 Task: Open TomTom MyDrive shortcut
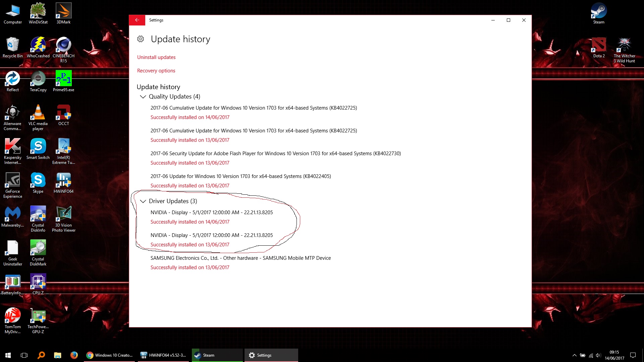click(x=13, y=321)
